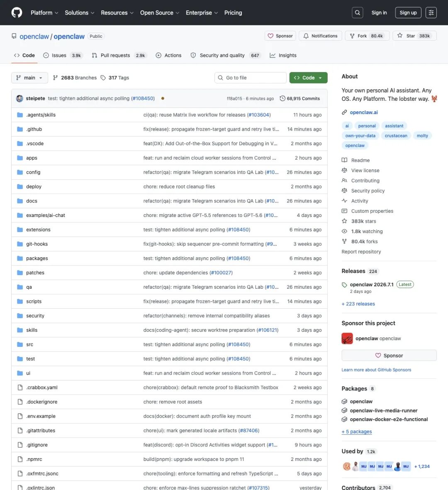
Task: Expand the Open Source menu
Action: click(x=160, y=13)
